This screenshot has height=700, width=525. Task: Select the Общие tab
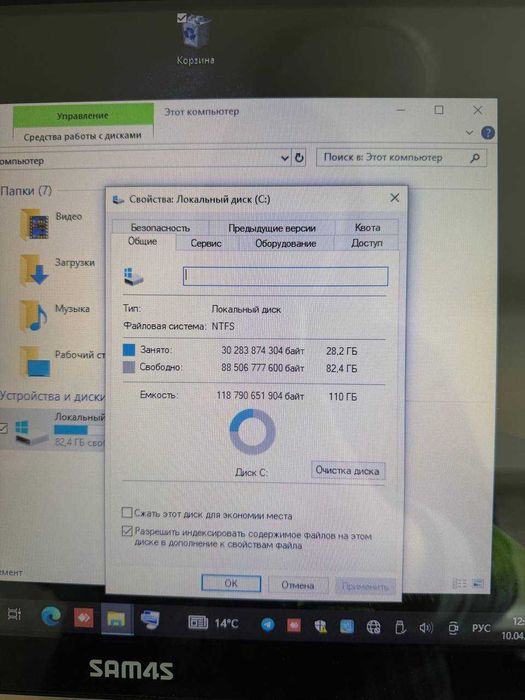pos(142,242)
